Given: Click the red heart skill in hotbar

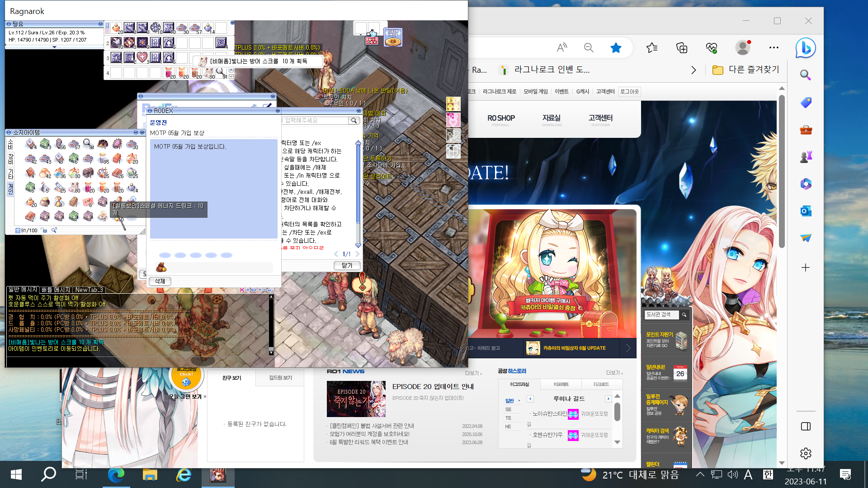Looking at the screenshot, I should (142, 57).
